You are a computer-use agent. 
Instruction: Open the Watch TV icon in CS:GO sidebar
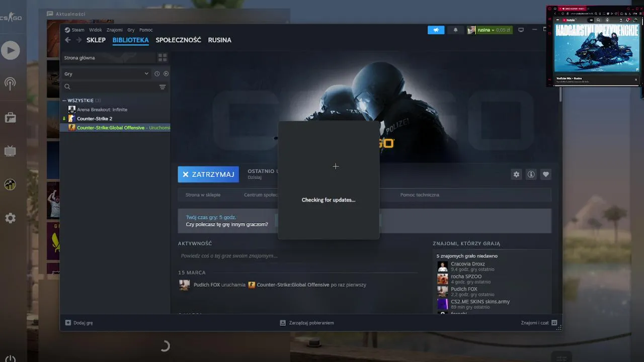click(x=10, y=151)
